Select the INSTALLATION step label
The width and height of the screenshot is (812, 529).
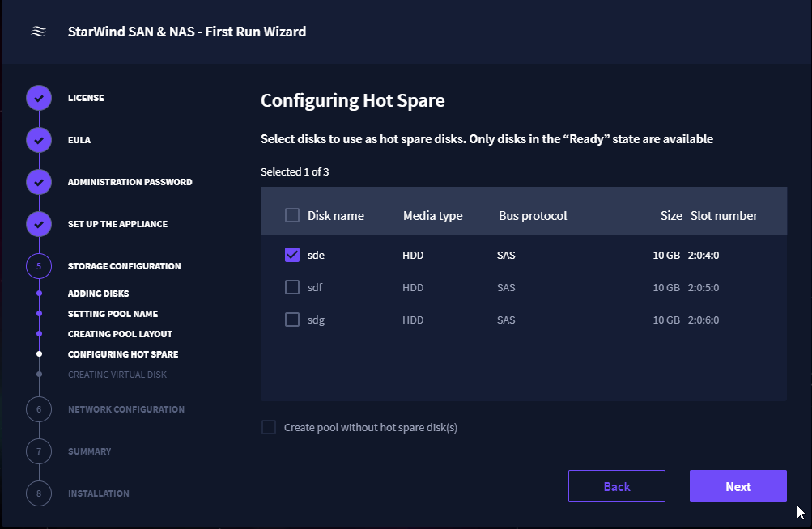click(x=99, y=493)
